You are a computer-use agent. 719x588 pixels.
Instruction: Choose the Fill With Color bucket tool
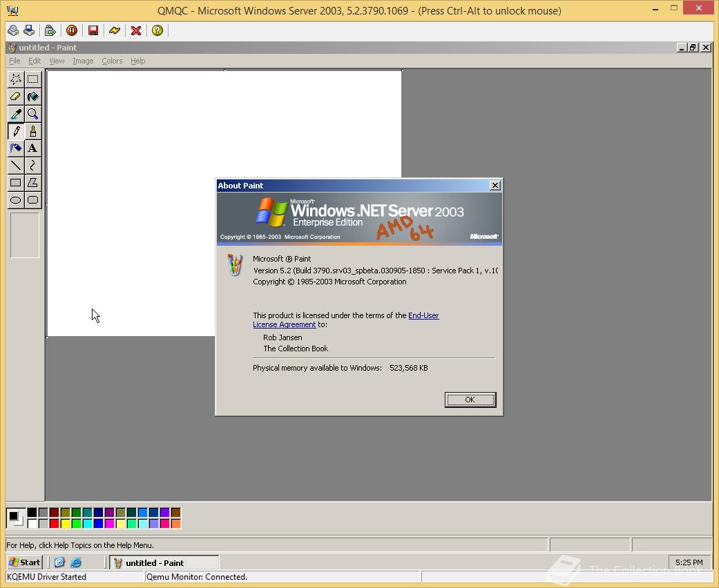click(32, 97)
